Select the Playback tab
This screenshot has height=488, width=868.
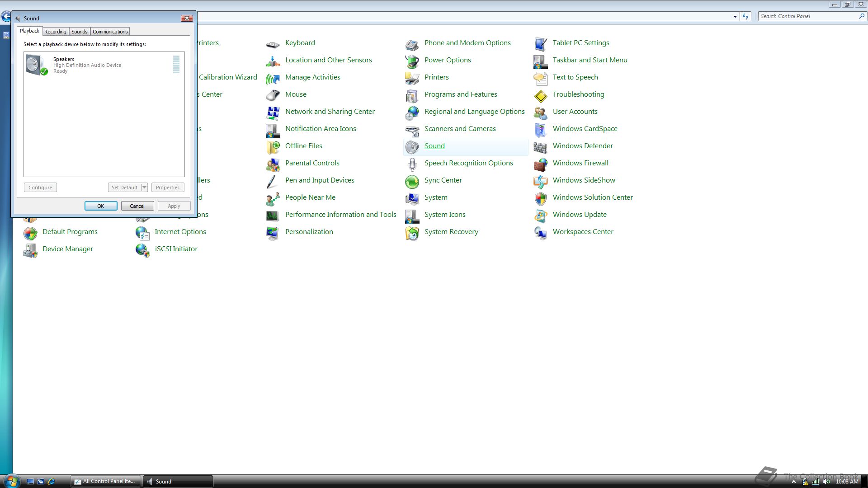coord(29,31)
